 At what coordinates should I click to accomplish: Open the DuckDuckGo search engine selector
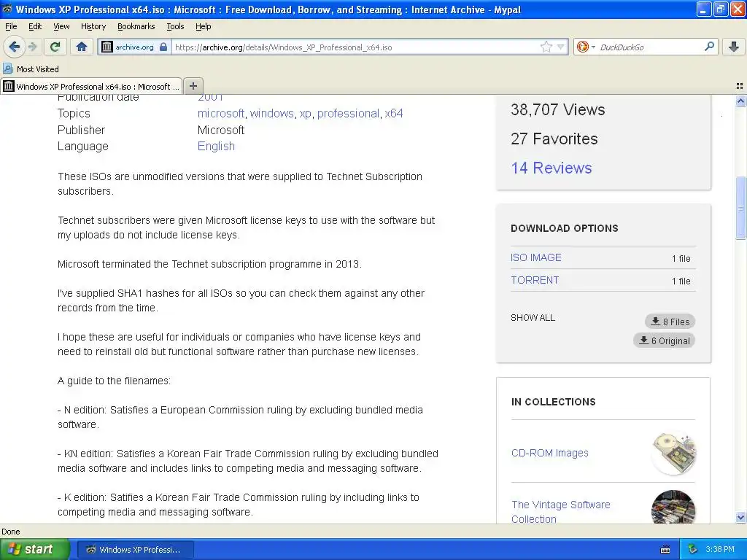585,47
